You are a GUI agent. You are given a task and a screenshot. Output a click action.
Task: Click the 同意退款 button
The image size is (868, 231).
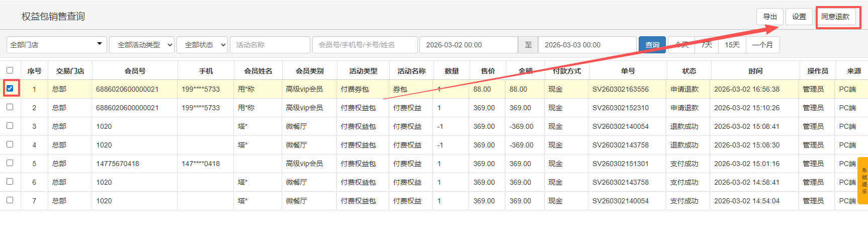click(x=835, y=17)
